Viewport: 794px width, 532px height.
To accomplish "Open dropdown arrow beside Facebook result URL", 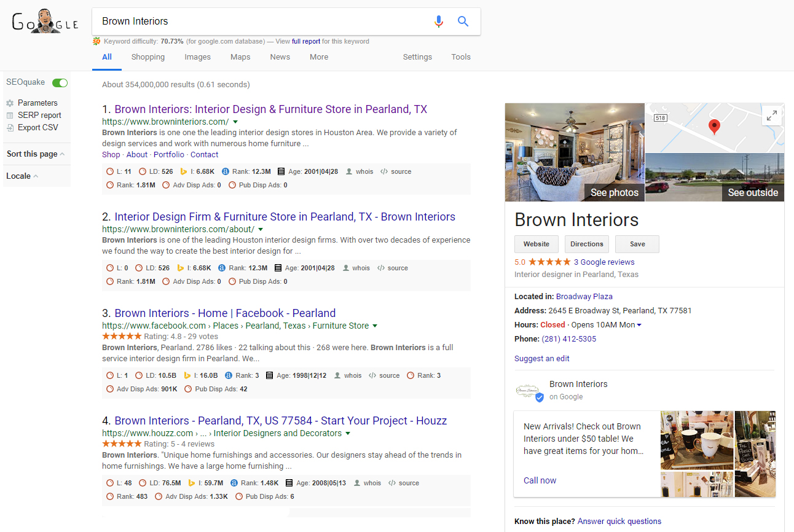I will click(375, 326).
